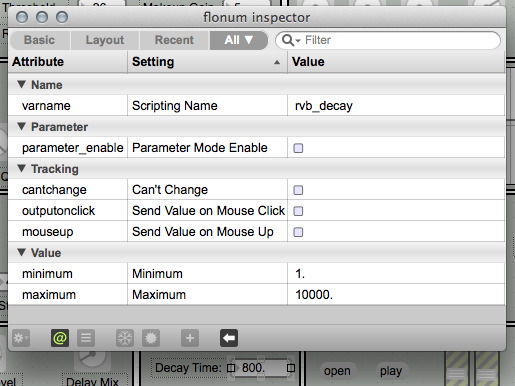This screenshot has height=386, width=515.
Task: Sort by the Setting column header
Action: click(207, 62)
